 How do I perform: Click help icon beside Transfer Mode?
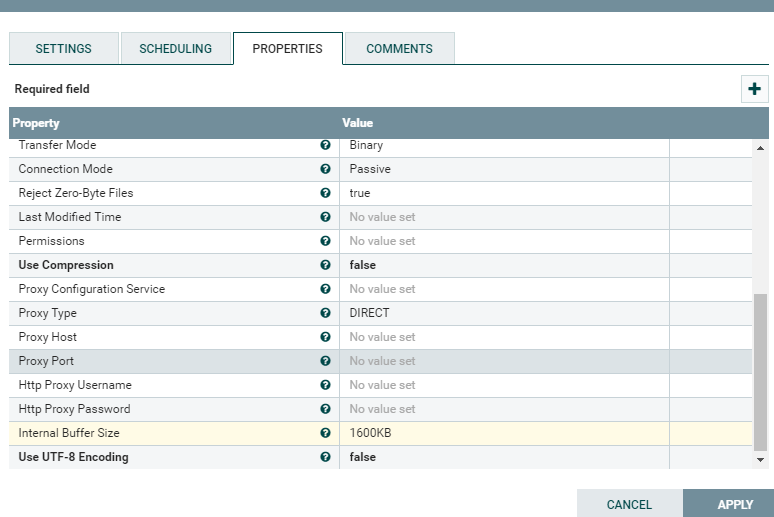pyautogui.click(x=325, y=145)
